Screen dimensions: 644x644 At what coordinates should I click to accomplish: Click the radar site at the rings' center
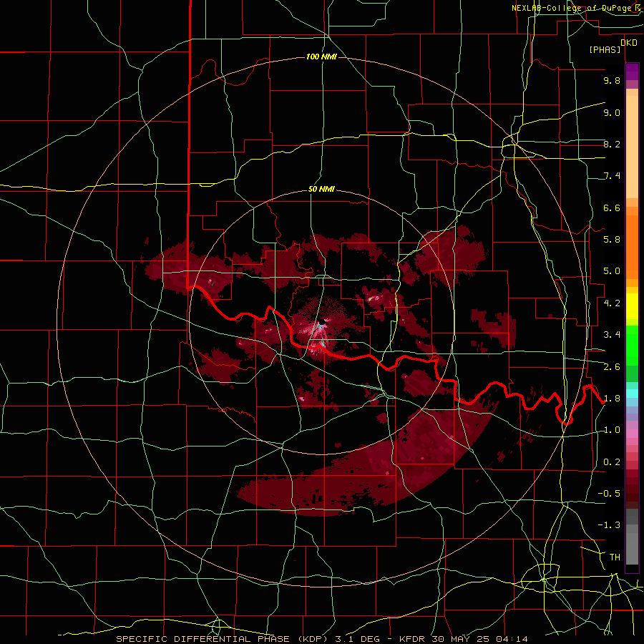pyautogui.click(x=321, y=321)
